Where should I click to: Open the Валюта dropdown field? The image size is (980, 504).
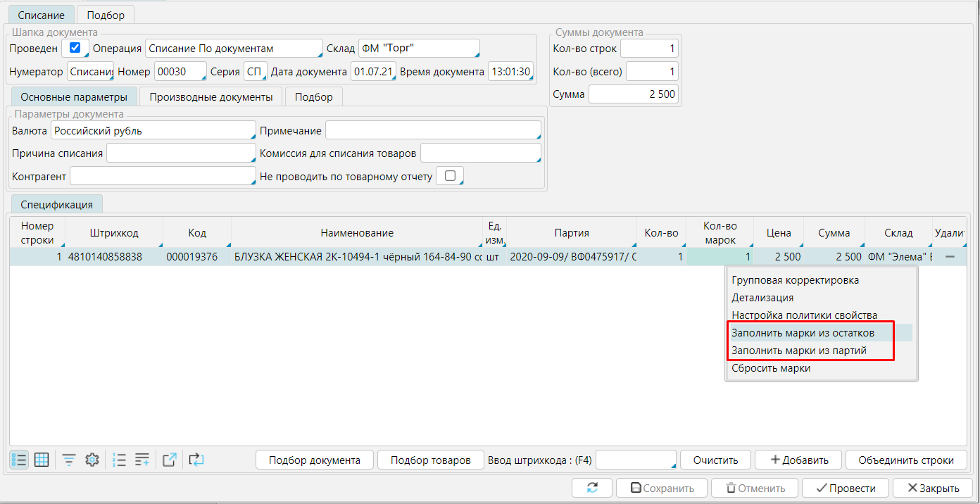click(153, 131)
